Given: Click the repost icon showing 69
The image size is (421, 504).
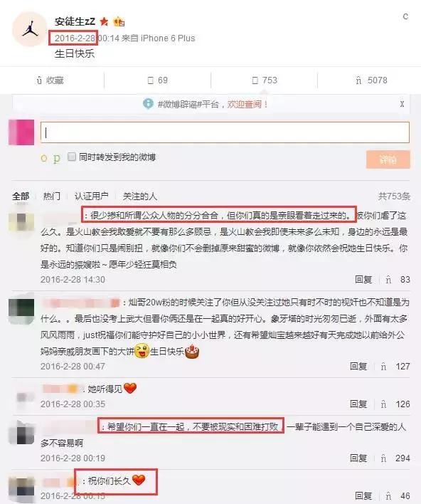Looking at the screenshot, I should 158,80.
